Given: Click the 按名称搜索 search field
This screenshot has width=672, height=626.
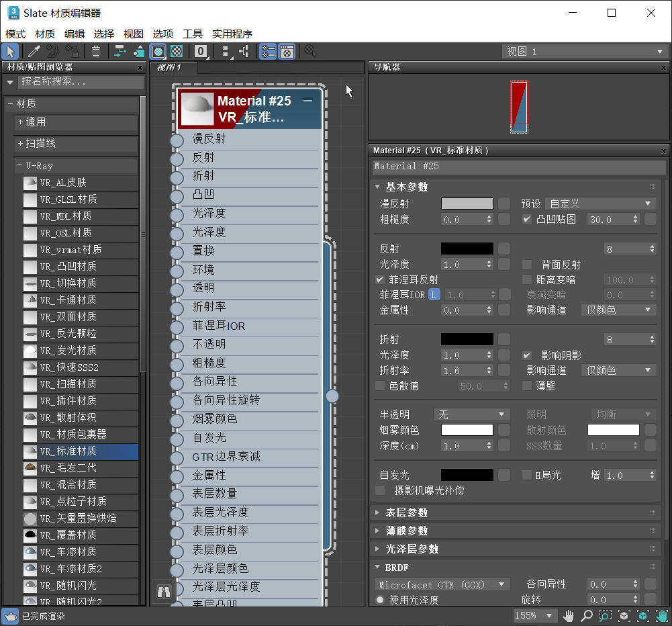Looking at the screenshot, I should point(81,82).
